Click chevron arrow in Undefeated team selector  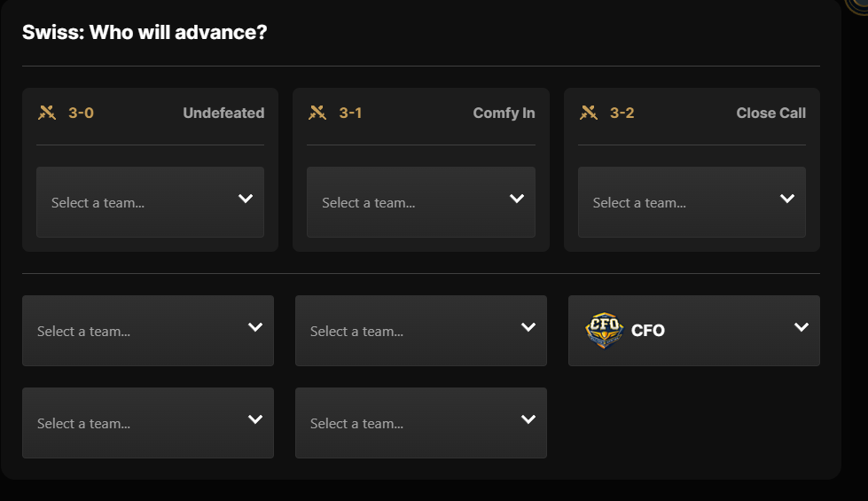click(x=246, y=199)
